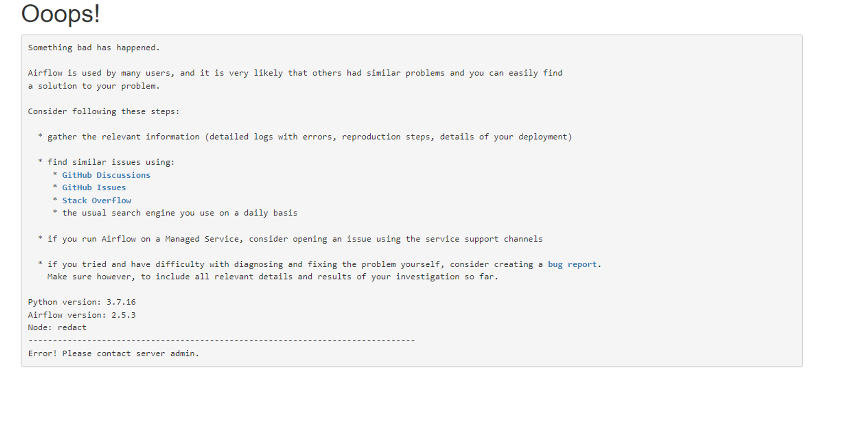The image size is (868, 439).
Task: Click 'Error! Please contact server admin.' text
Action: click(x=113, y=354)
